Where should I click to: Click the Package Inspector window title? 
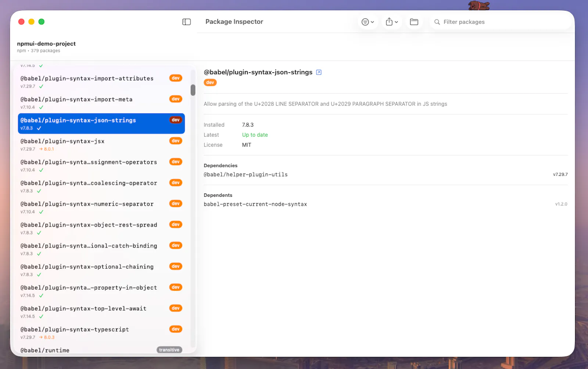coord(234,22)
